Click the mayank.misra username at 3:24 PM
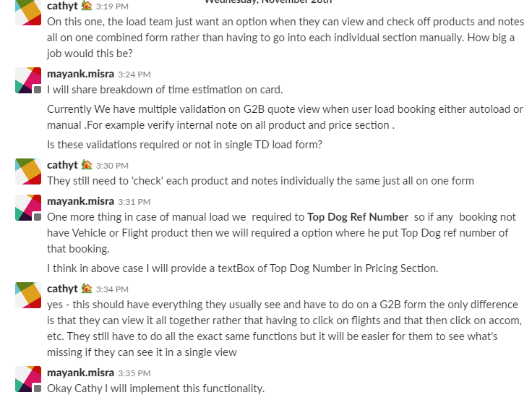Viewport: 532px width, 403px height. (80, 74)
